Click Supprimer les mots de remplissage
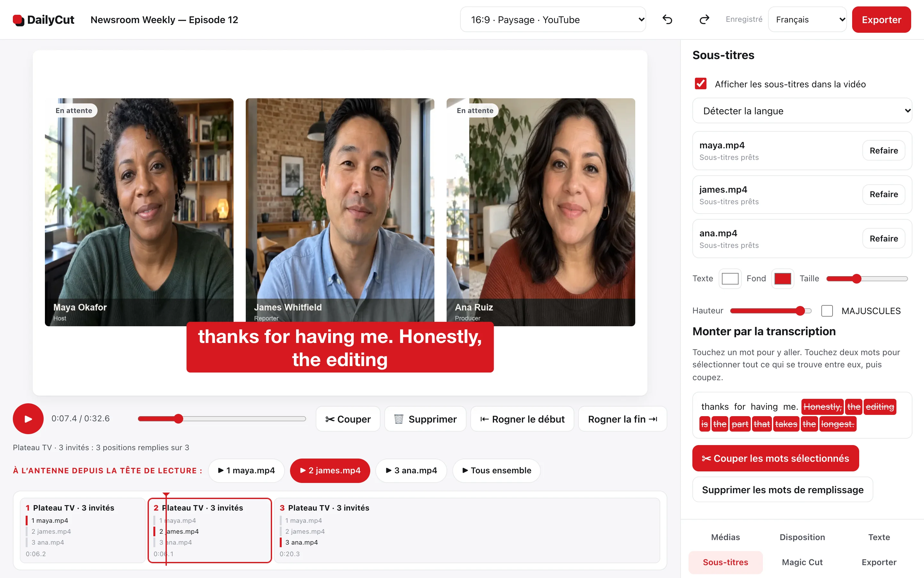 783,490
